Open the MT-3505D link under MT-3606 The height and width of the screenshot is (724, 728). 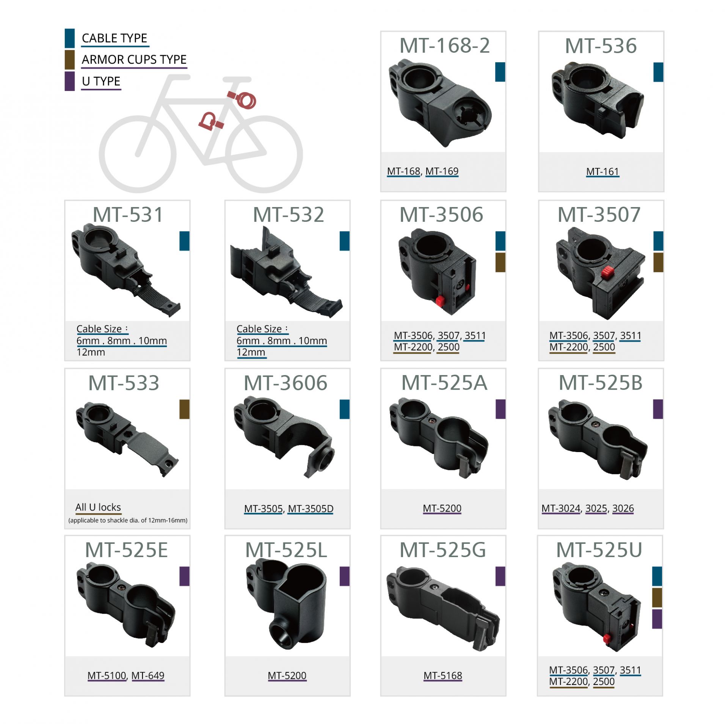pos(310,508)
